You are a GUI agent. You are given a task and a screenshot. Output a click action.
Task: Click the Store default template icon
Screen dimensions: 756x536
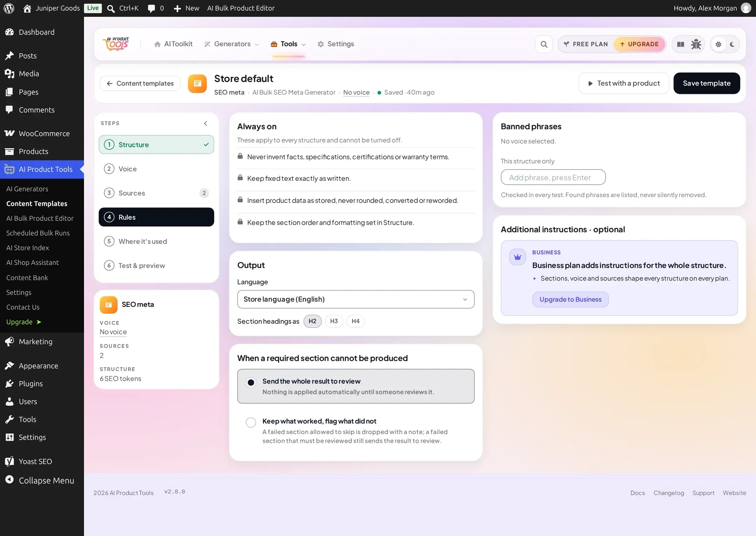click(x=197, y=83)
